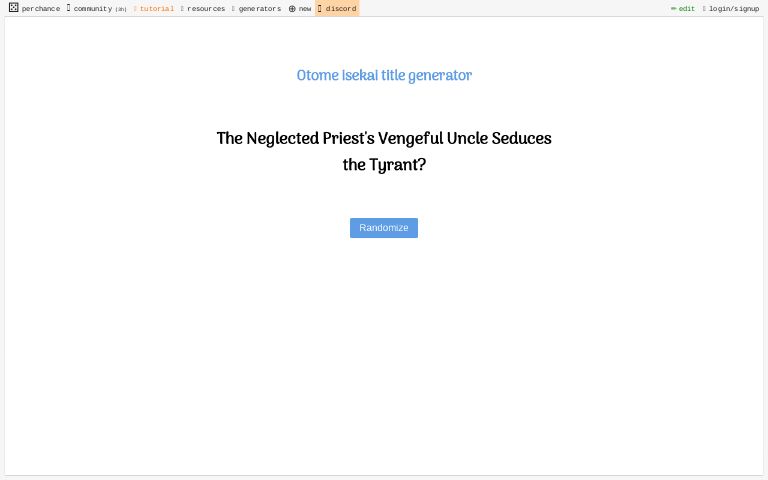The height and width of the screenshot is (480, 768).
Task: Open the discord link label
Action: coord(341,8)
